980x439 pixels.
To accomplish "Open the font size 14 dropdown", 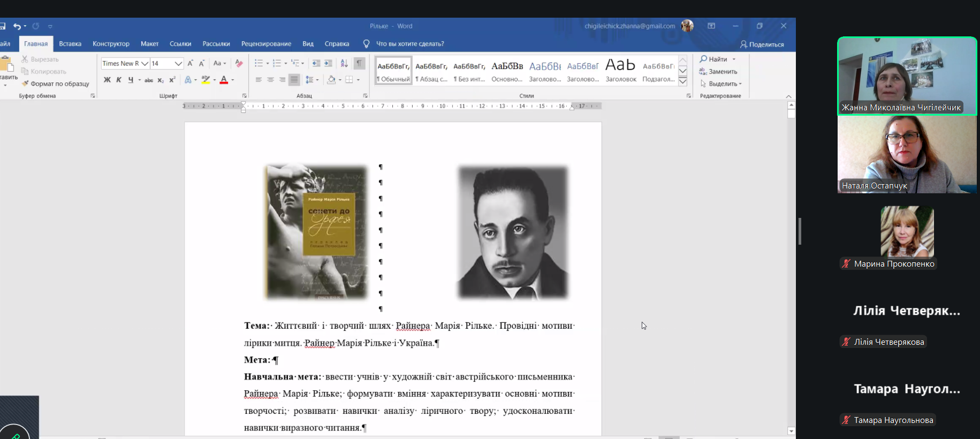I will (x=178, y=63).
